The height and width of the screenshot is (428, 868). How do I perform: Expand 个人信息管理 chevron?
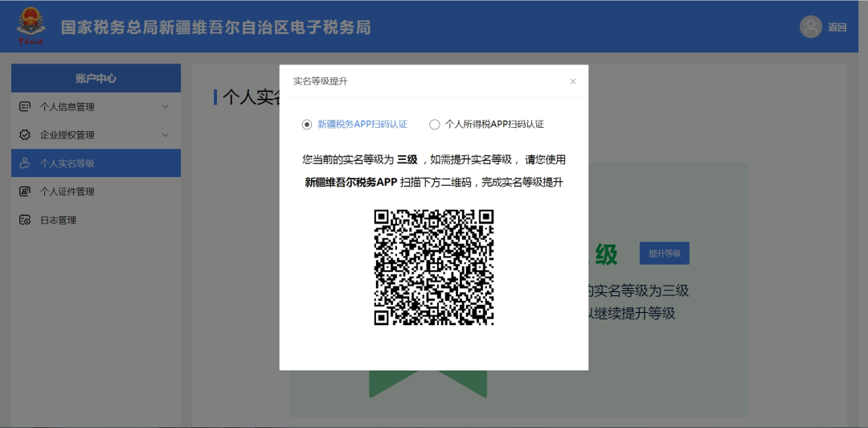[165, 106]
